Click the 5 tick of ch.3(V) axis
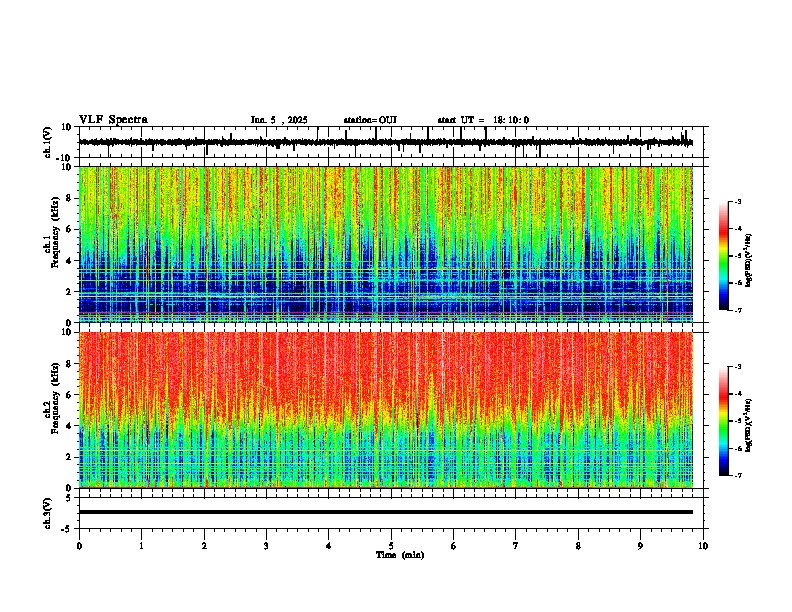The image size is (792, 612). (x=69, y=498)
